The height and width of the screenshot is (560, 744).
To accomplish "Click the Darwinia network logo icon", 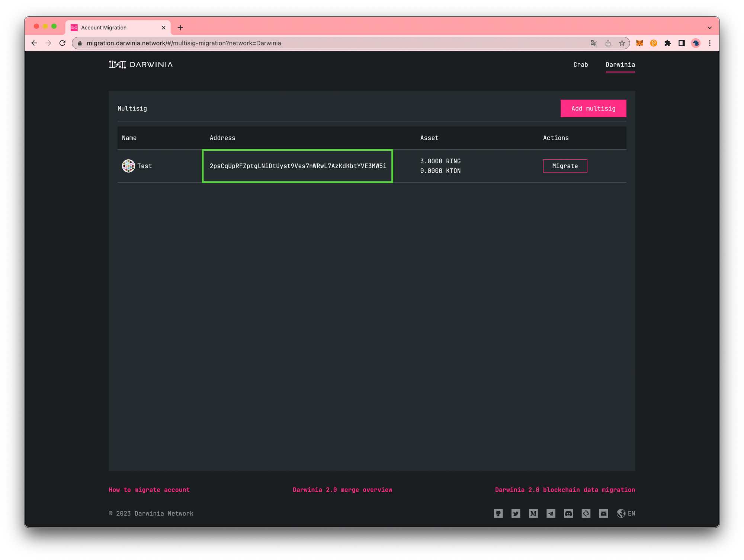I will [116, 64].
